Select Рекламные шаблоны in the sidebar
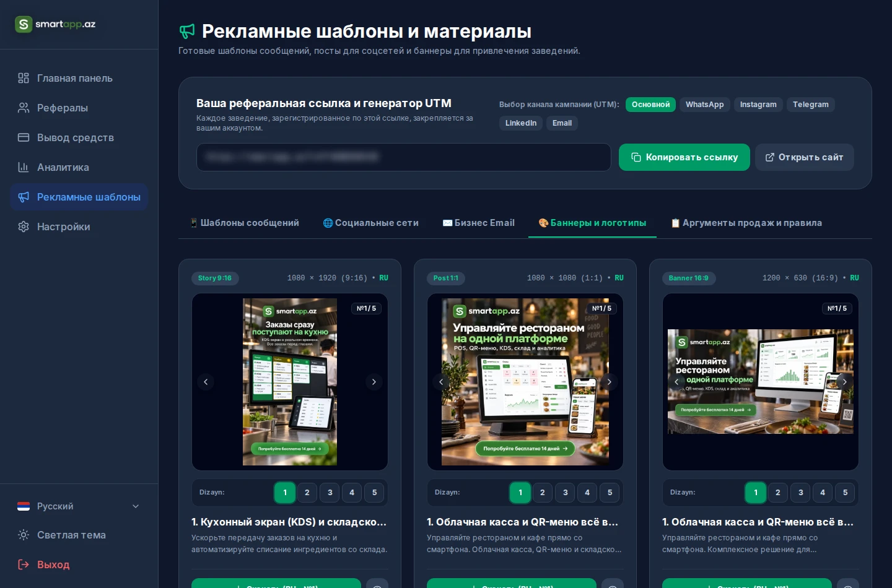892x588 pixels. coord(79,197)
